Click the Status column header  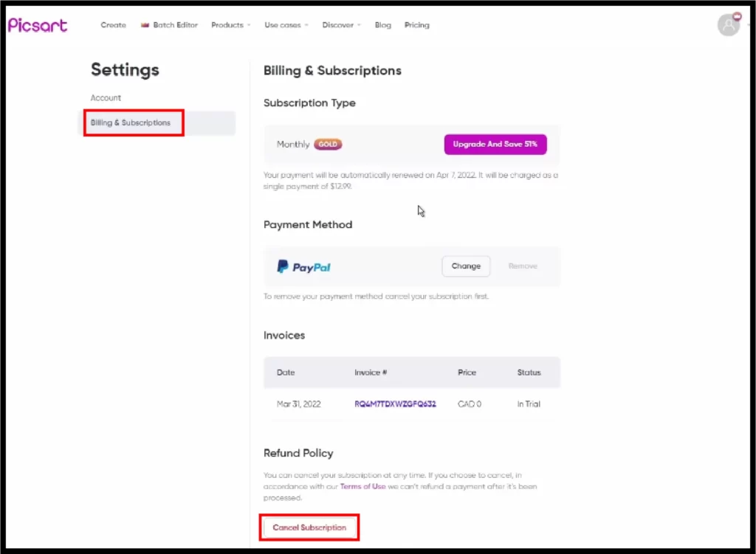[x=529, y=373]
